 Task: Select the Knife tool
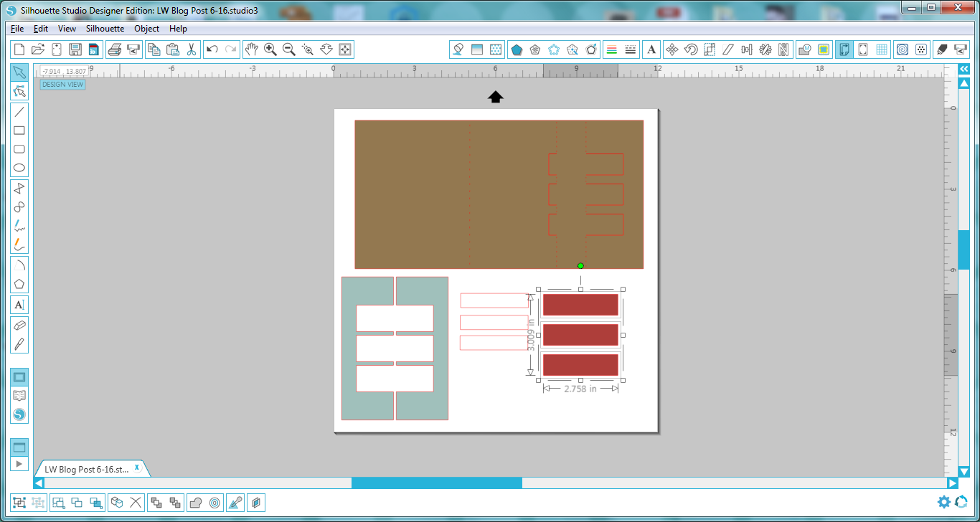(19, 343)
